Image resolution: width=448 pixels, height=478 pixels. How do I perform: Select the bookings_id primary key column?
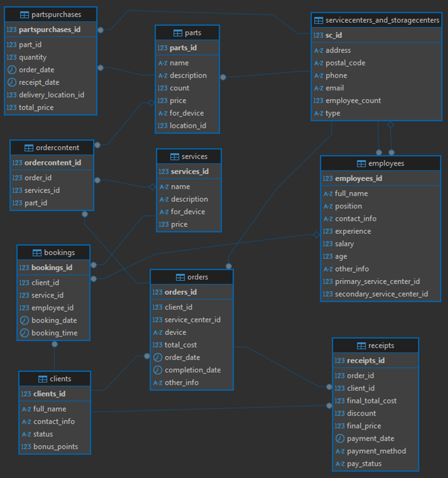[x=53, y=268]
